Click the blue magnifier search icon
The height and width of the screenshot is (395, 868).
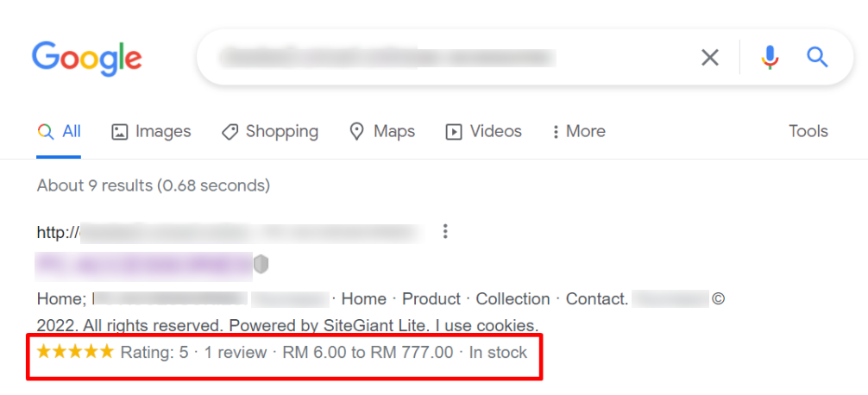coord(817,57)
